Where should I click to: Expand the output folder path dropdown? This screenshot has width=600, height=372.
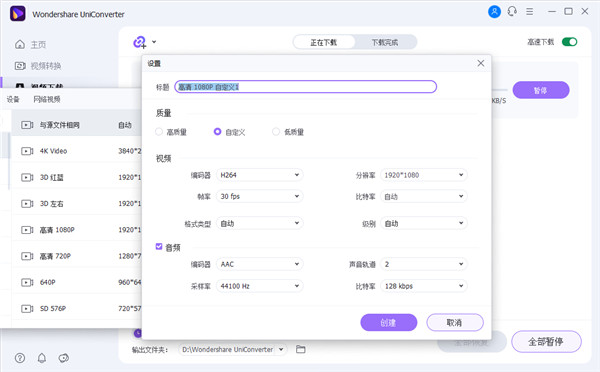tap(281, 349)
